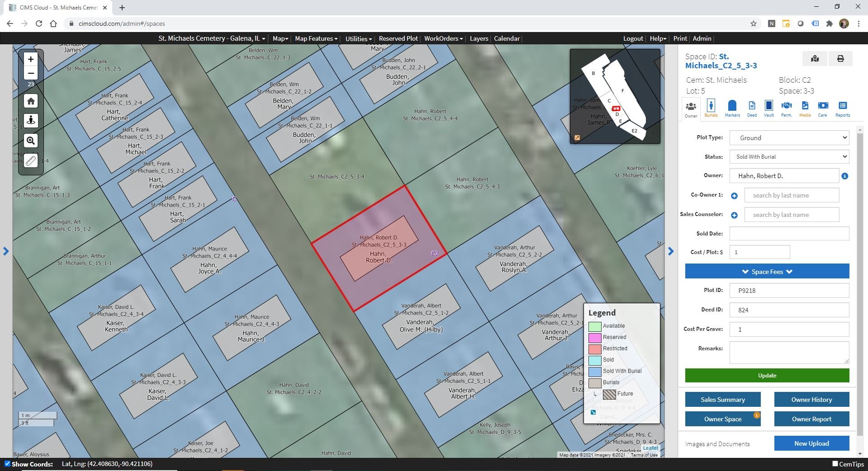This screenshot has width=868, height=471.
Task: Click the print icon above Space ID
Action: tap(840, 58)
